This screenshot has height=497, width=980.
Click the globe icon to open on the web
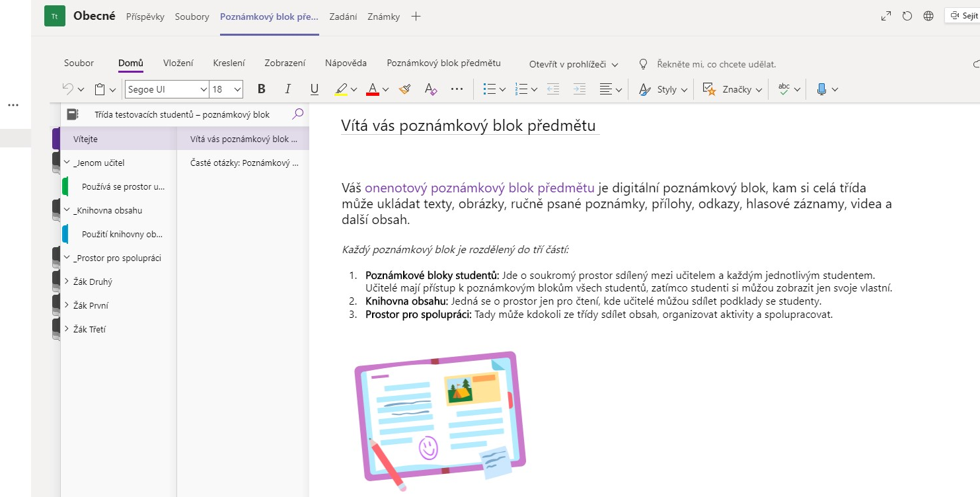click(928, 17)
